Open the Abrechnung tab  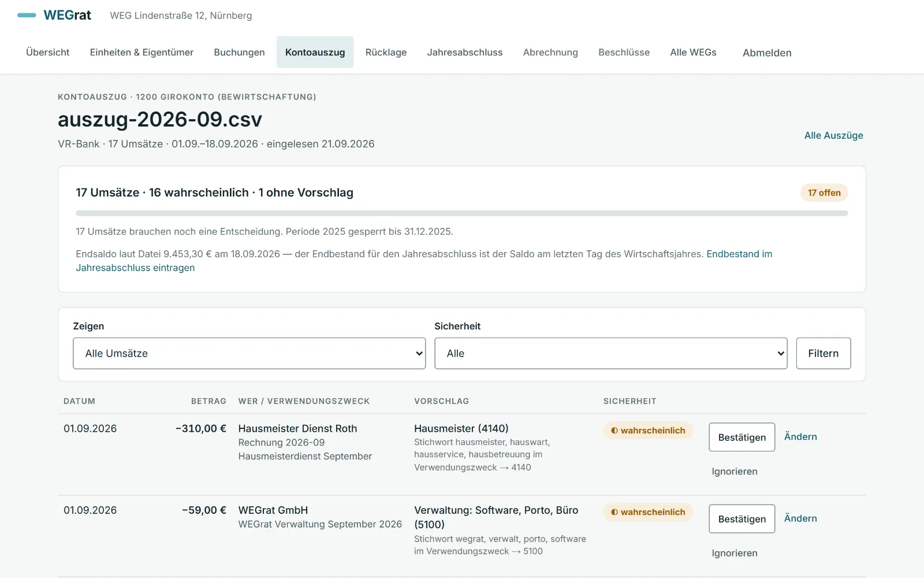point(550,52)
